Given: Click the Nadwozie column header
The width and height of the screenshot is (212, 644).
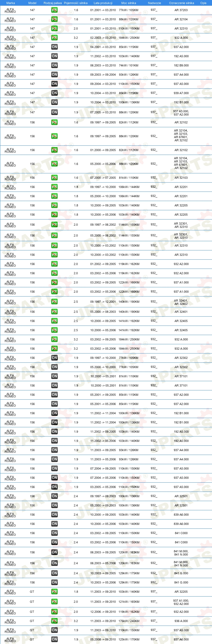Looking at the screenshot, I should click(x=154, y=3).
